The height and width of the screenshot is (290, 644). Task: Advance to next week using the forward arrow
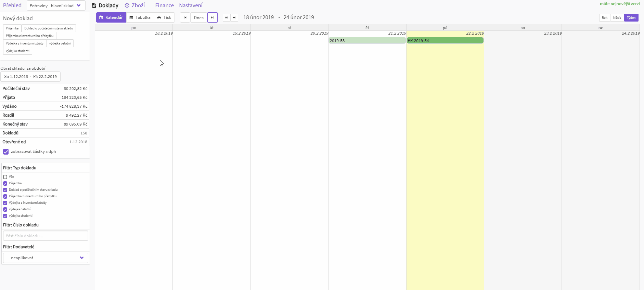[212, 17]
